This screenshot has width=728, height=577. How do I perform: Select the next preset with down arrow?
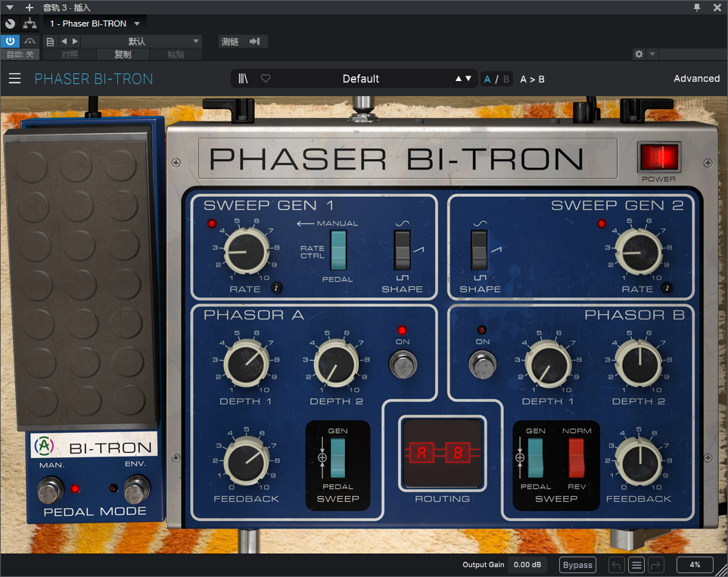tap(468, 79)
